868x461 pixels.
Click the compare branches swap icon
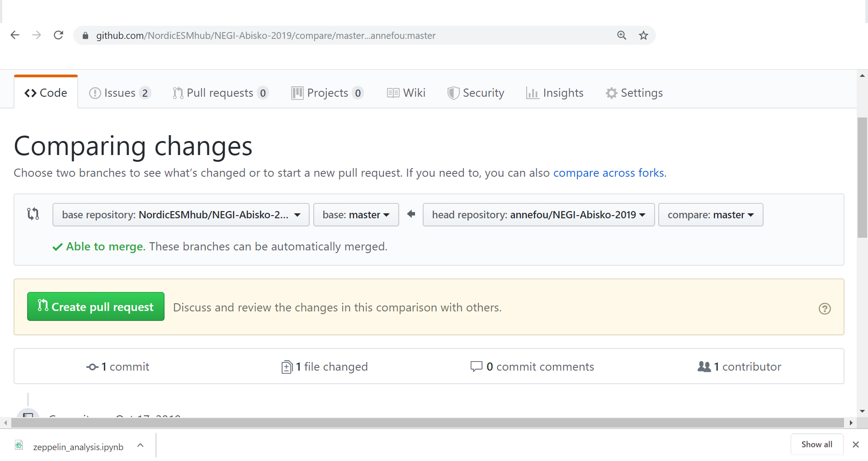pyautogui.click(x=33, y=214)
